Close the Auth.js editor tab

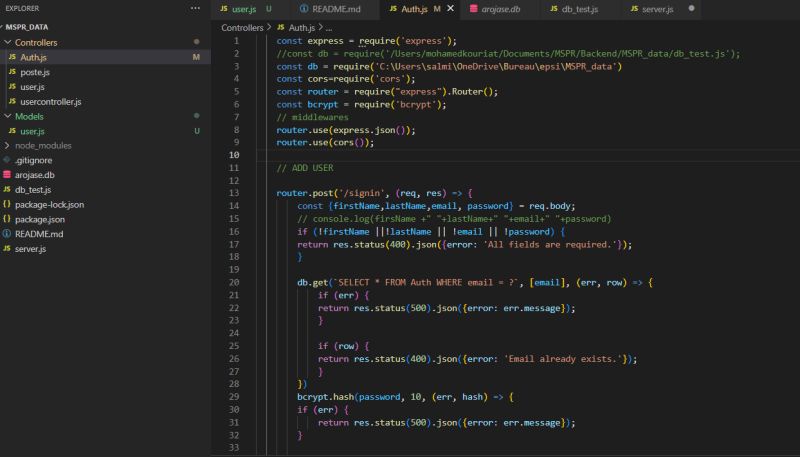click(x=450, y=9)
